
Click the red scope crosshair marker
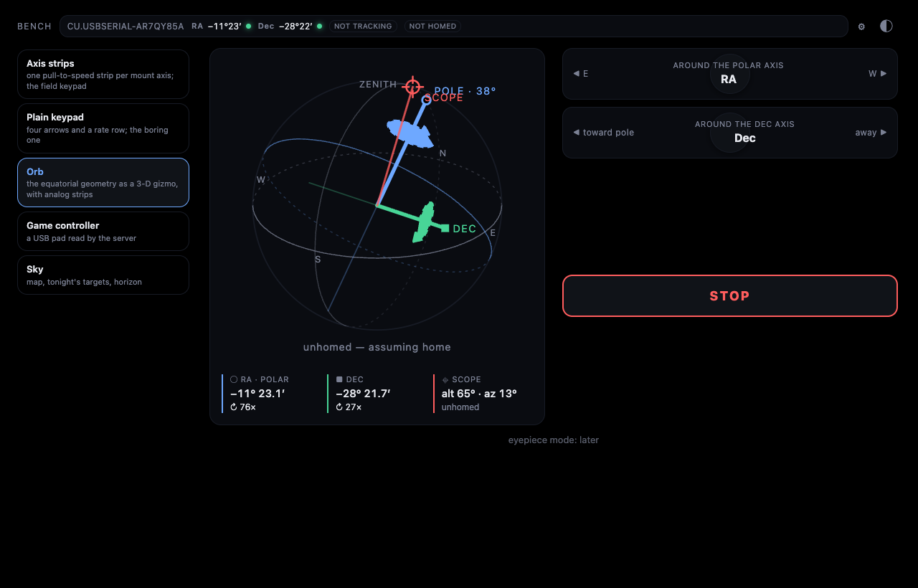[x=412, y=87]
